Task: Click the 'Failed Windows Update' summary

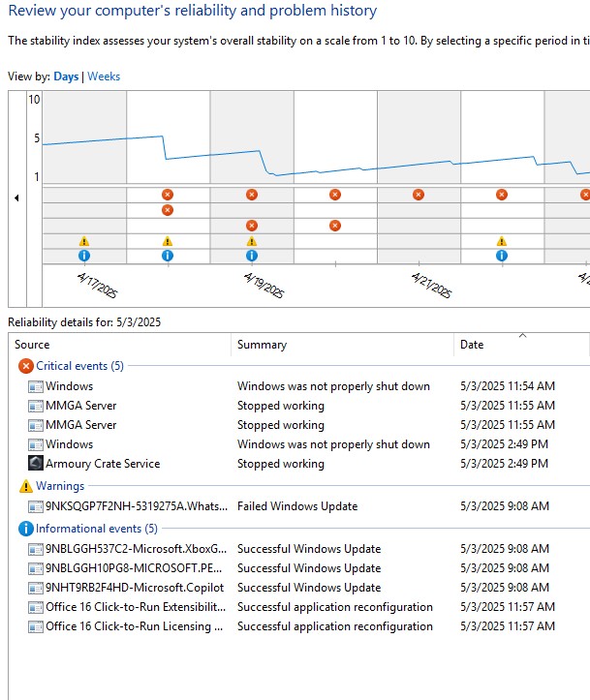Action: coord(297,506)
